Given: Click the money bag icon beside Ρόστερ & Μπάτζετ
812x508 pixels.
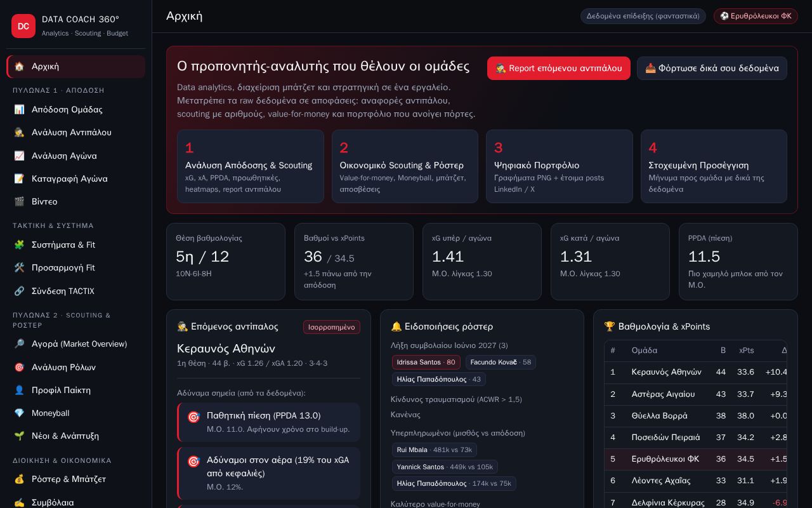Looking at the screenshot, I should [x=19, y=479].
